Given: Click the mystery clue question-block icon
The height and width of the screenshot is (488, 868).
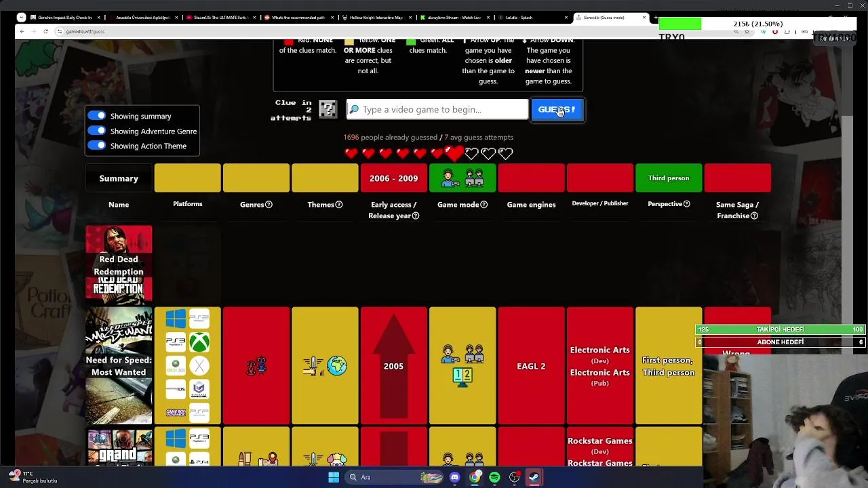Looking at the screenshot, I should (x=328, y=109).
